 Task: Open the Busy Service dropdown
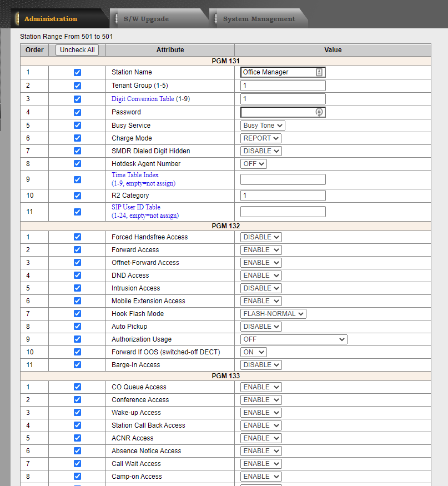tap(263, 126)
